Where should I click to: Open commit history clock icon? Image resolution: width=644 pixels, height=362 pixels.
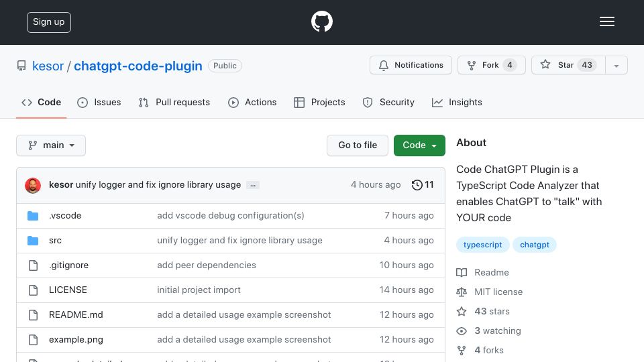tap(417, 185)
